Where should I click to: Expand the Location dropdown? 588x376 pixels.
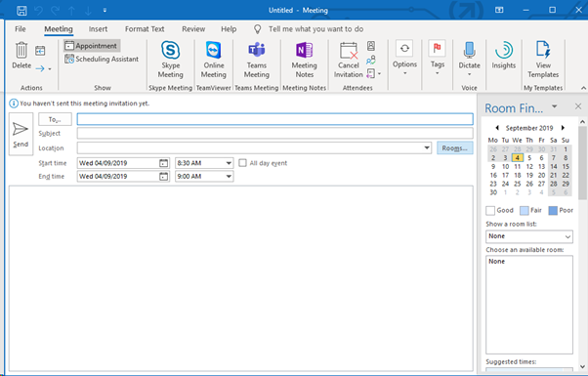(x=427, y=147)
